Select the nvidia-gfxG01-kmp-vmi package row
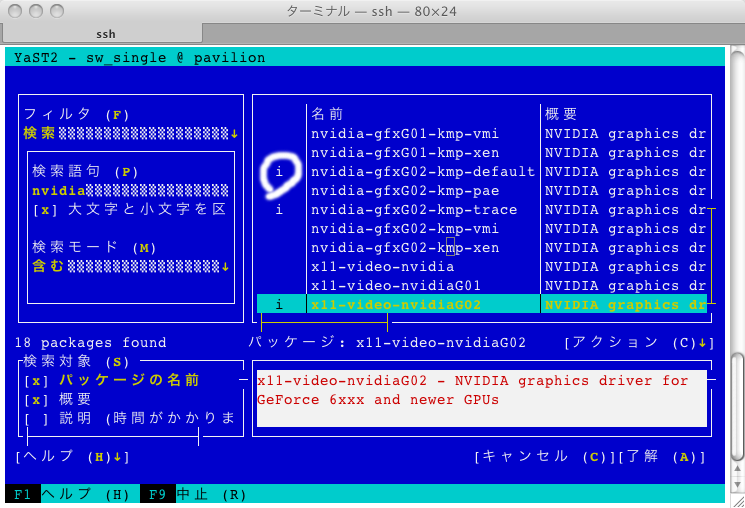This screenshot has height=508, width=745. coord(404,133)
